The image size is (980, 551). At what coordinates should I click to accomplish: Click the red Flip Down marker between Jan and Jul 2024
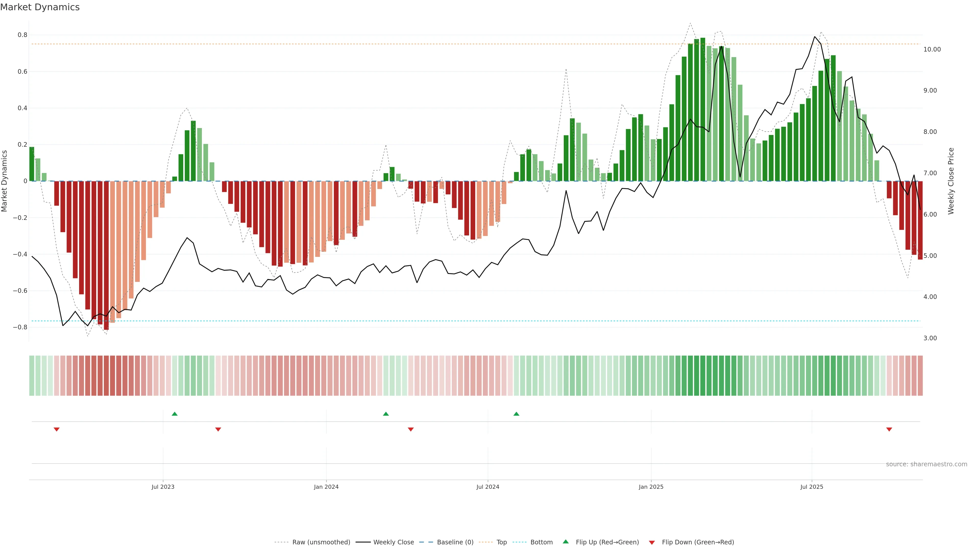pos(411,429)
